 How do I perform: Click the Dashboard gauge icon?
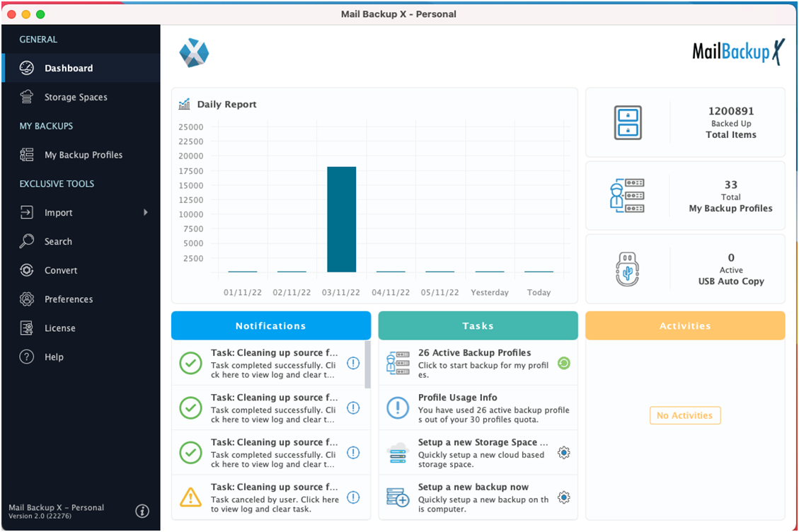26,68
